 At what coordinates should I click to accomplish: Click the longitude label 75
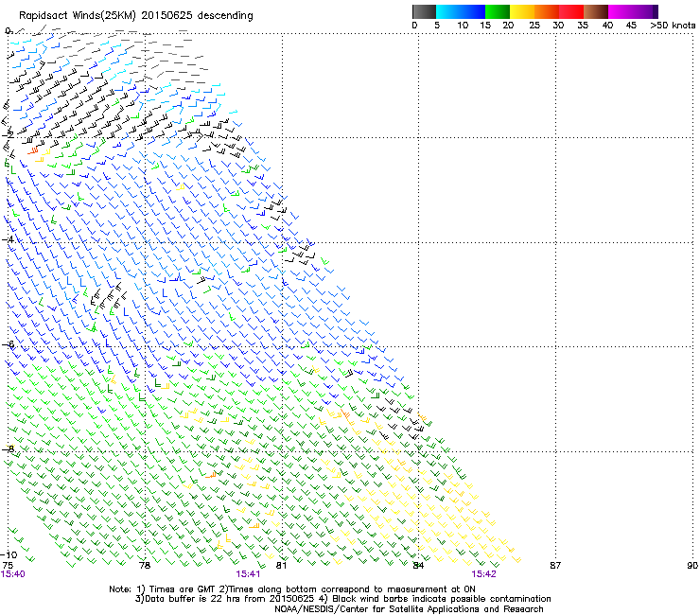8,566
